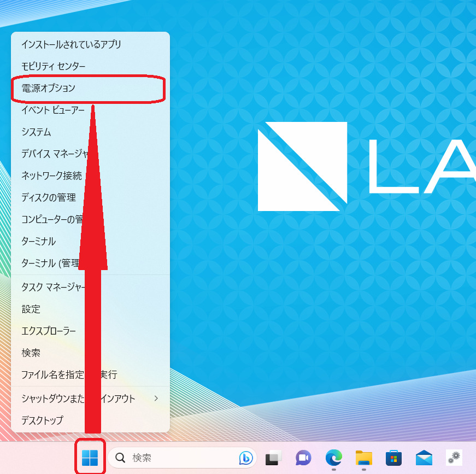Expand the シャットダウン submenu arrow
This screenshot has height=474, width=476.
(x=156, y=399)
